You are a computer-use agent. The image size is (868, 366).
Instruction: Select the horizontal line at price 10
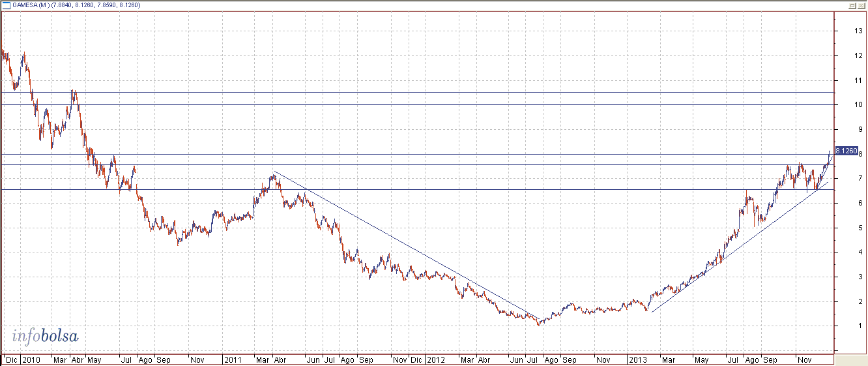tap(417, 104)
